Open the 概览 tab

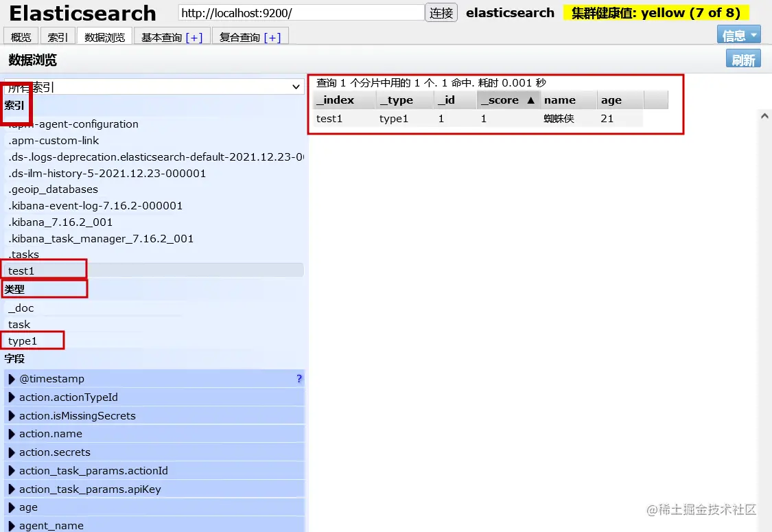[21, 37]
